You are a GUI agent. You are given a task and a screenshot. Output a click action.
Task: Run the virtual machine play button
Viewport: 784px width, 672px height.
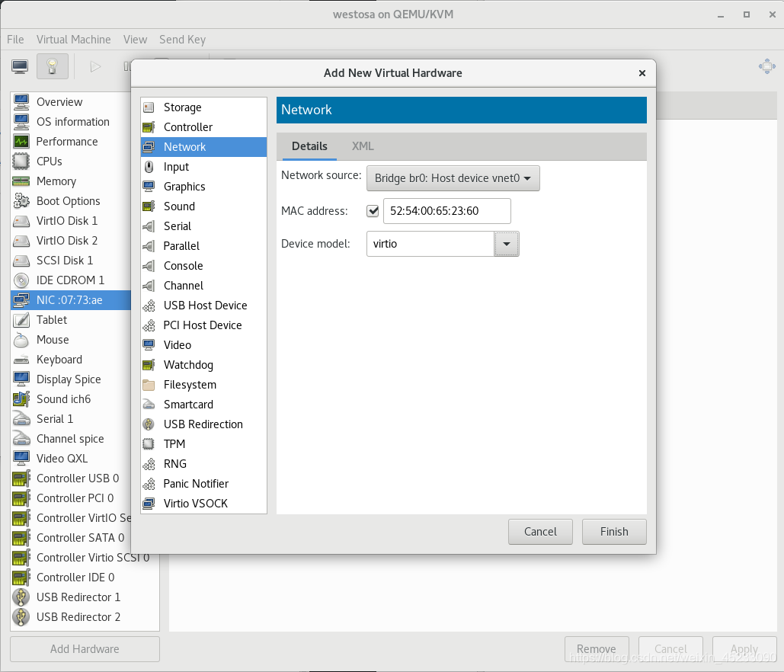(x=95, y=66)
